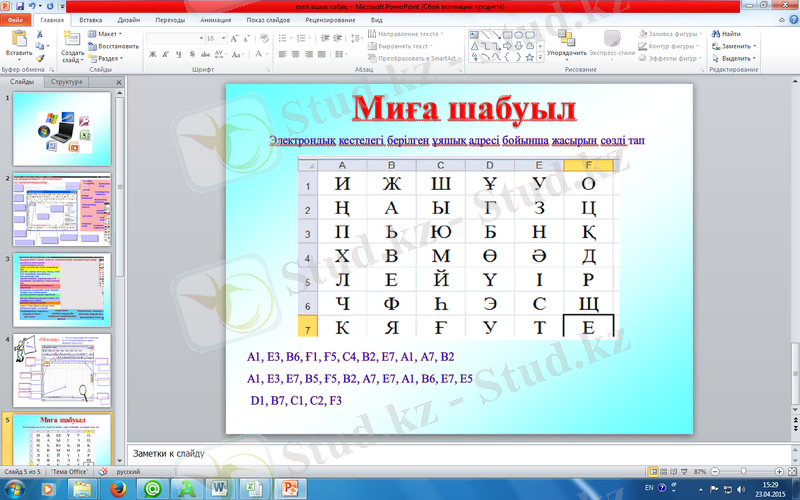Pick the oval shape in shapes gallery

518,35
